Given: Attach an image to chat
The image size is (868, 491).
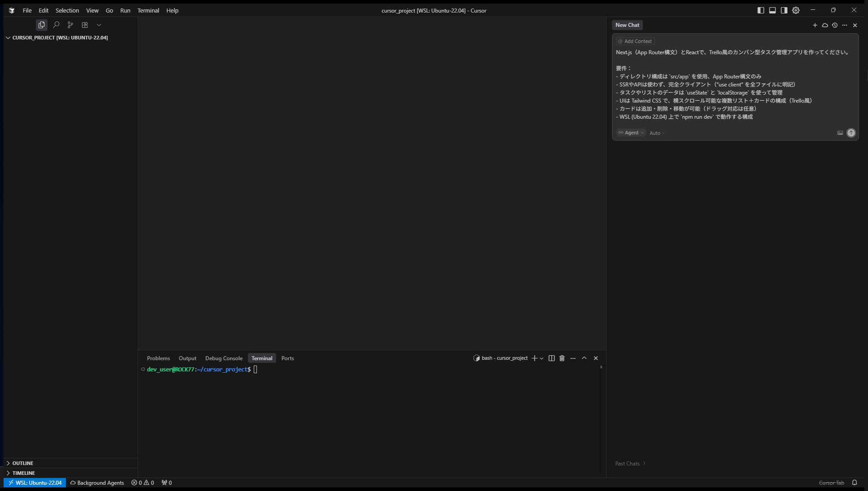Looking at the screenshot, I should [840, 133].
